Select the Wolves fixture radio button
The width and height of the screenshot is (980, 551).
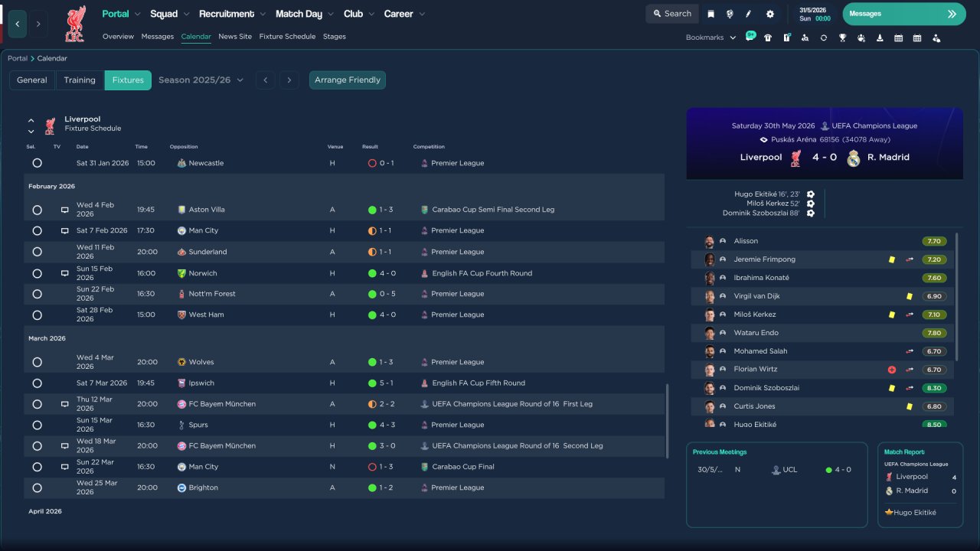tap(37, 362)
